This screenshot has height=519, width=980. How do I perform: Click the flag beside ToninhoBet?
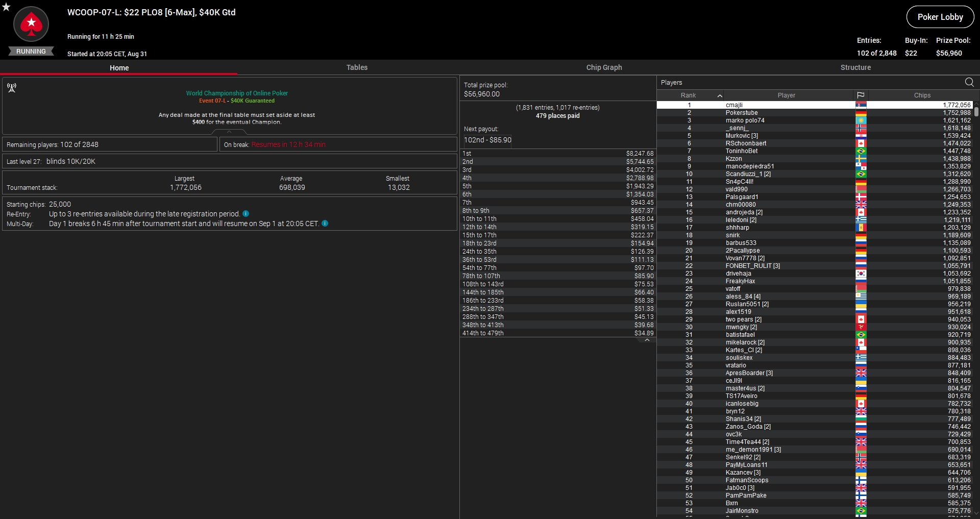tap(861, 151)
